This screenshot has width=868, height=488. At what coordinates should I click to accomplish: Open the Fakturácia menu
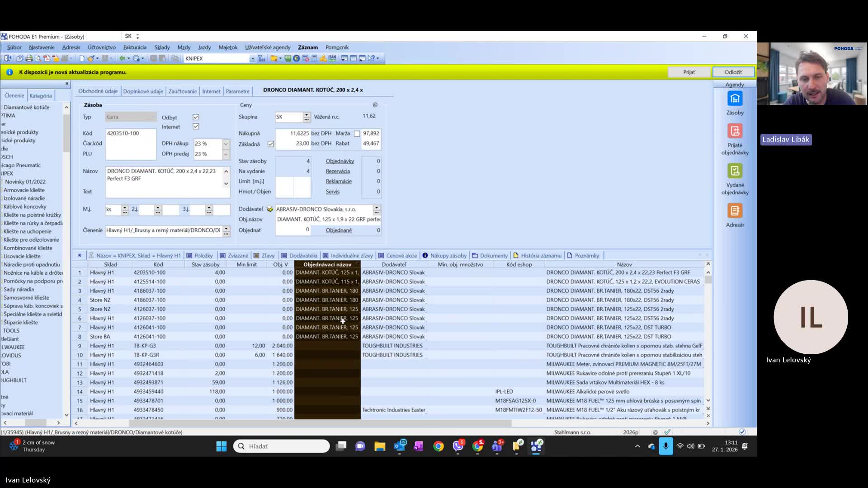click(135, 47)
